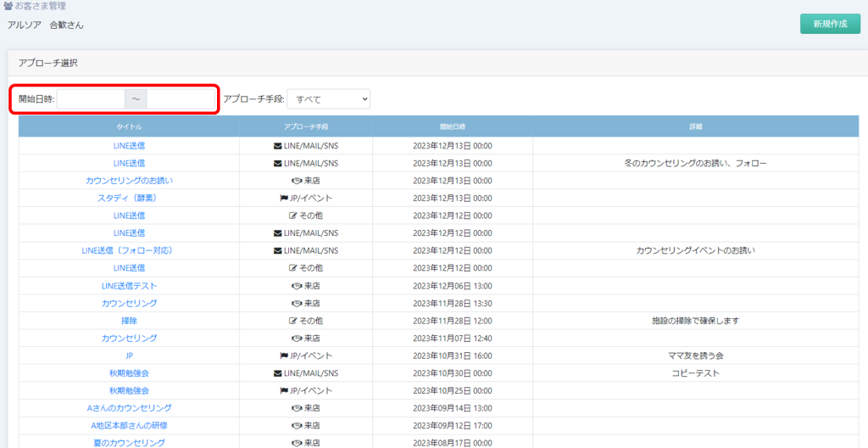Screen dimensions: 868x448
Task: Click 来店 icon in LINE送信テスト row
Action: (x=296, y=286)
